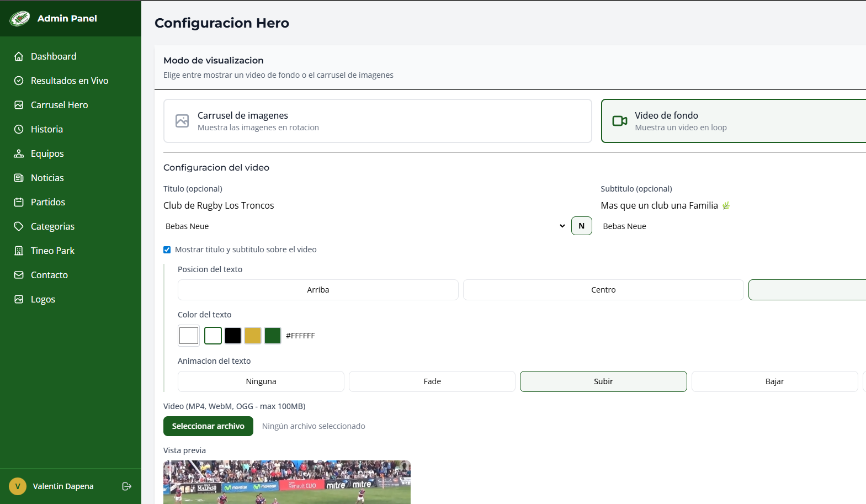Click the 'Configuracion Hero' page heading
Viewport: 866px width, 504px height.
coord(222,23)
